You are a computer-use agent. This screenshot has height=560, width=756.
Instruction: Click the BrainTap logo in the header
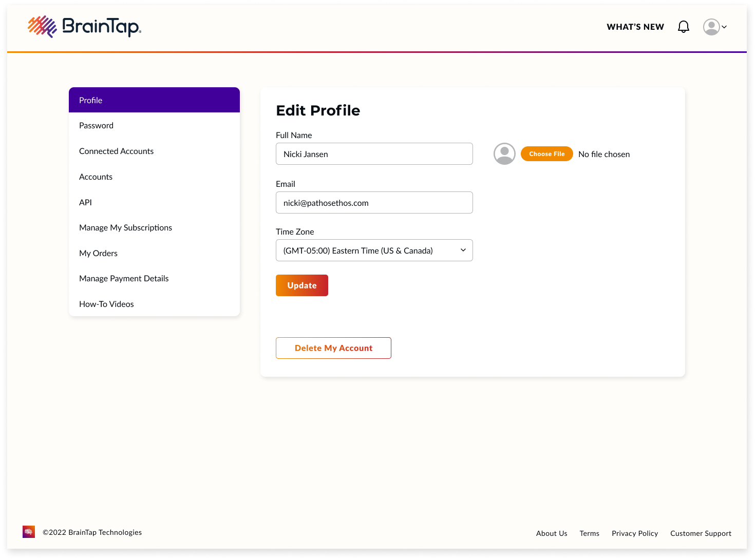(x=85, y=26)
